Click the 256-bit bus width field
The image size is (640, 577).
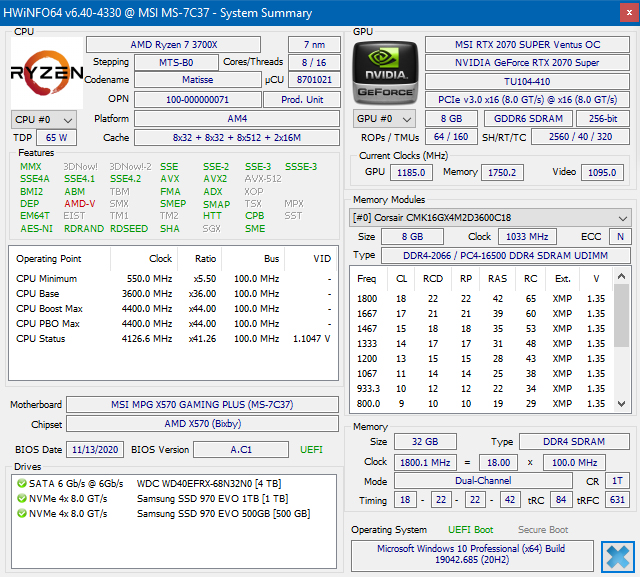click(603, 119)
